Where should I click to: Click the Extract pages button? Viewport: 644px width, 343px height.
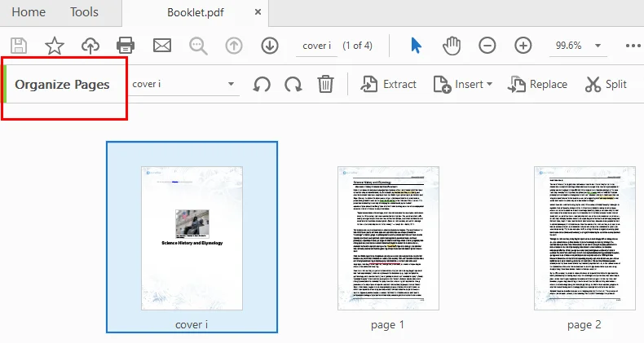coord(388,84)
